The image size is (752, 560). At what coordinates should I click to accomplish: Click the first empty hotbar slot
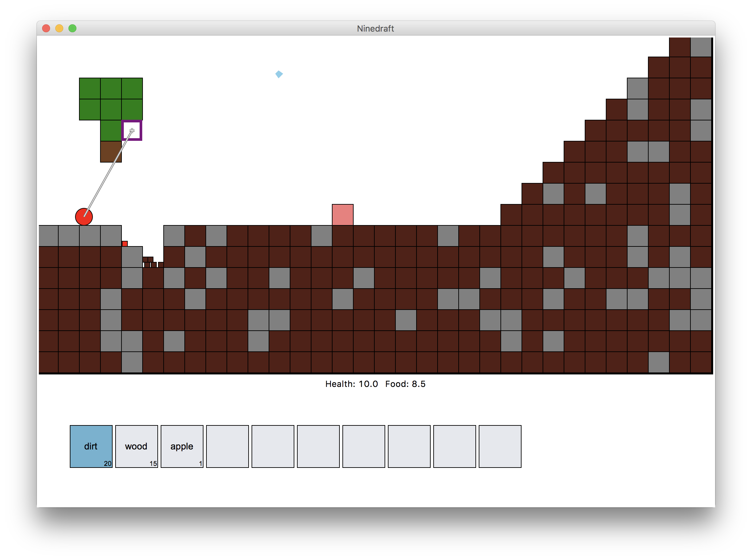click(227, 446)
